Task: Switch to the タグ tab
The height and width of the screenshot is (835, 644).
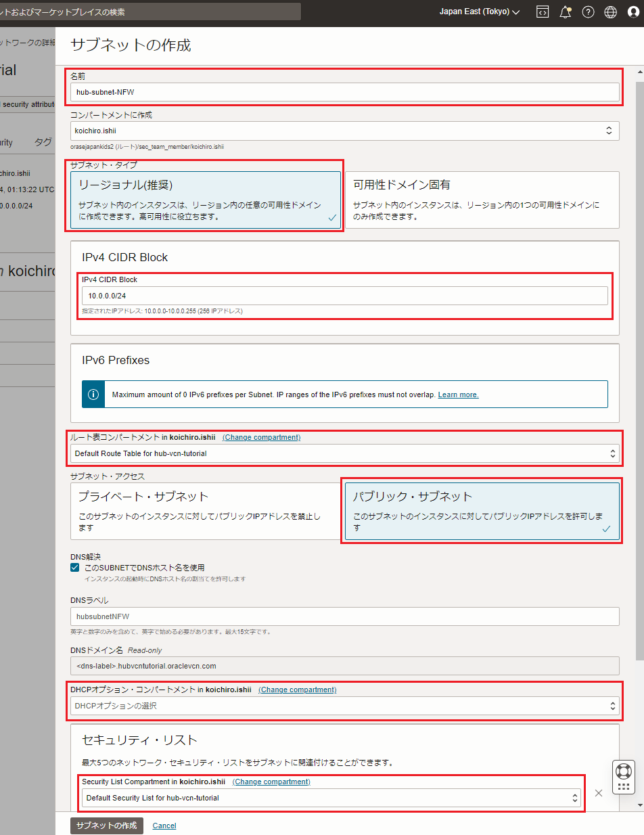Action: pos(43,141)
